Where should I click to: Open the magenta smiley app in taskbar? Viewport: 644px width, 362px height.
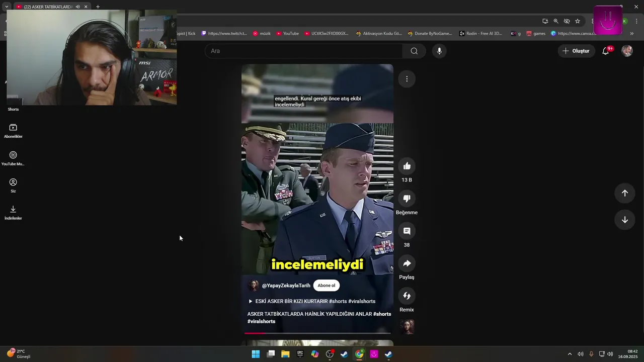pos(374,354)
